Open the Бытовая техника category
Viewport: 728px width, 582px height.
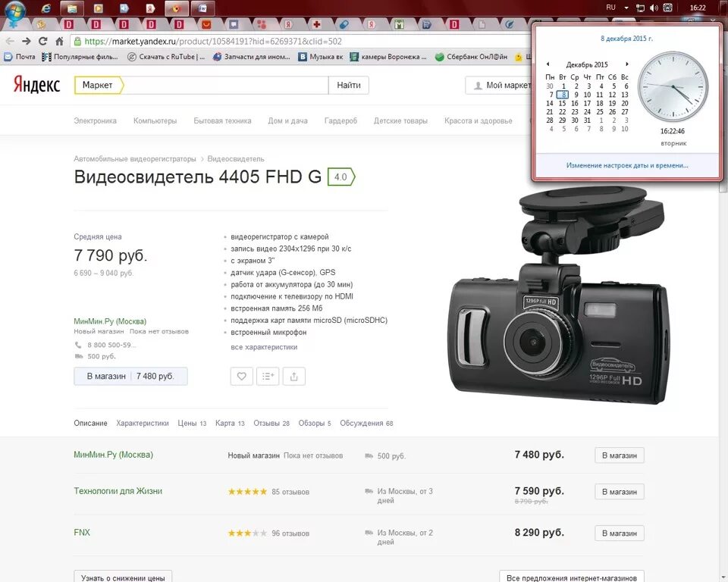click(x=222, y=120)
